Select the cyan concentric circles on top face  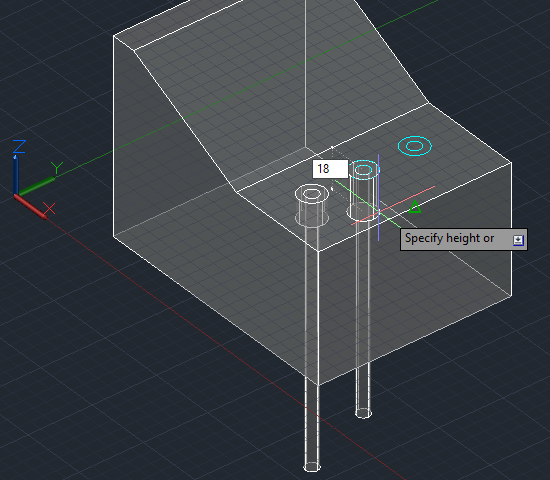pos(415,146)
